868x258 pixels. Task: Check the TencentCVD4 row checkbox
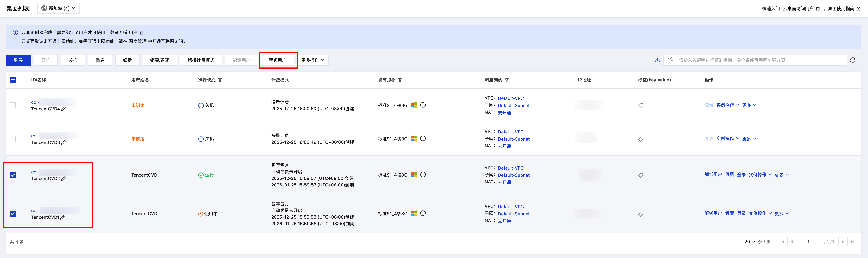pos(13,105)
